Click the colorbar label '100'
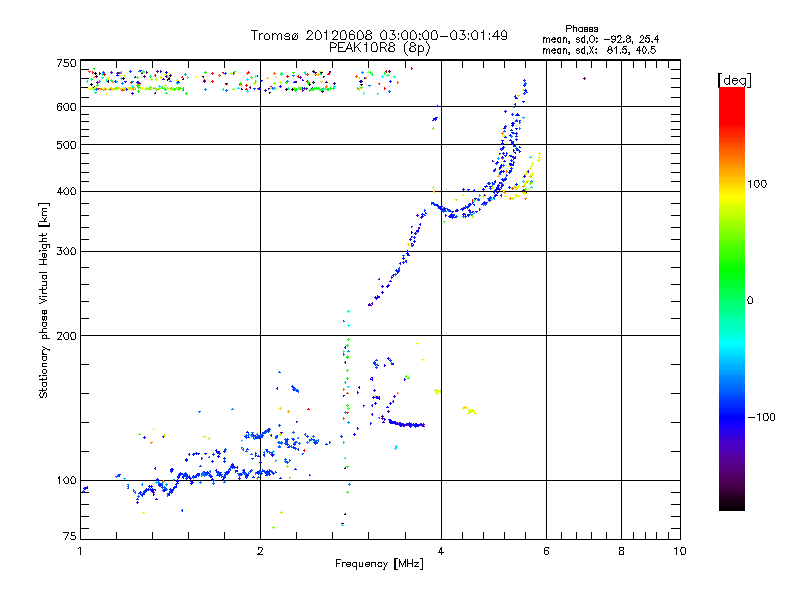 [757, 184]
